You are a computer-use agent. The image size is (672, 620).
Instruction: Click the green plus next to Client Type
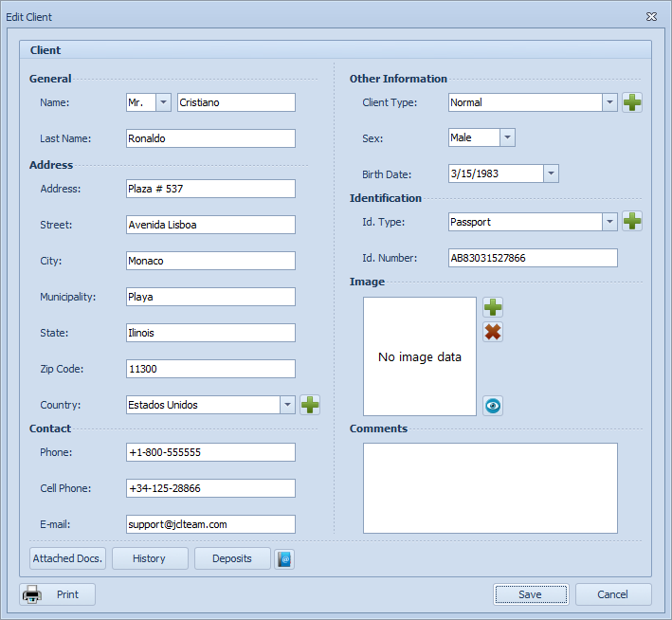click(x=632, y=102)
